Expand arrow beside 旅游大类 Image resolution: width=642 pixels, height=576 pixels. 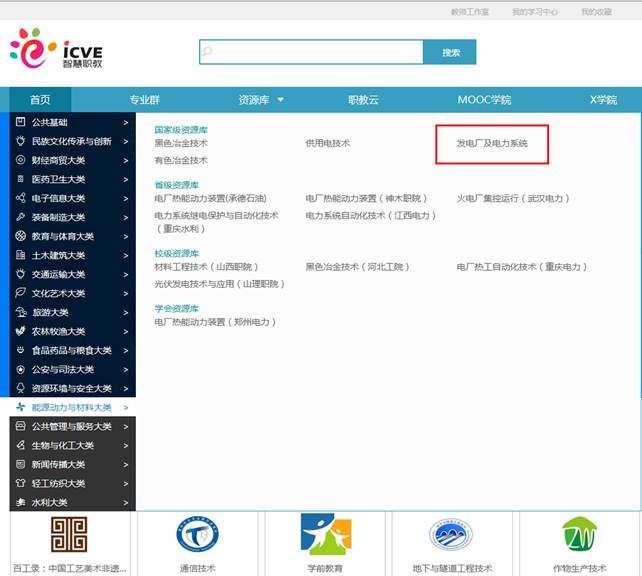click(126, 313)
